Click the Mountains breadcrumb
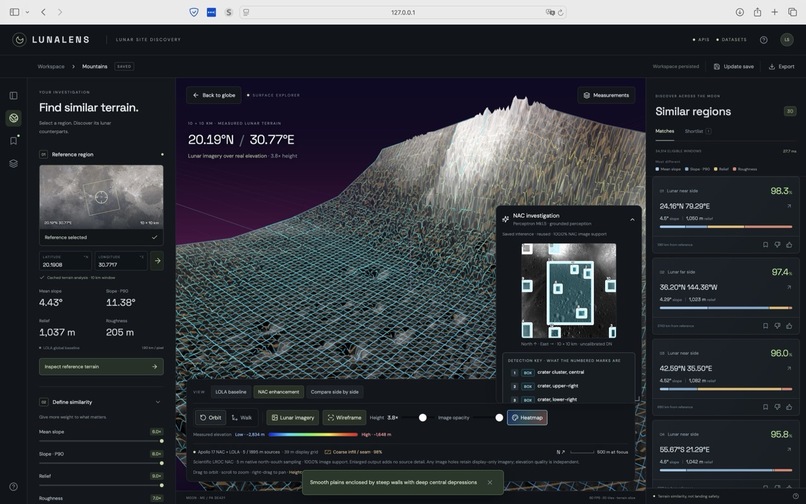This screenshot has height=504, width=806. pyautogui.click(x=95, y=66)
